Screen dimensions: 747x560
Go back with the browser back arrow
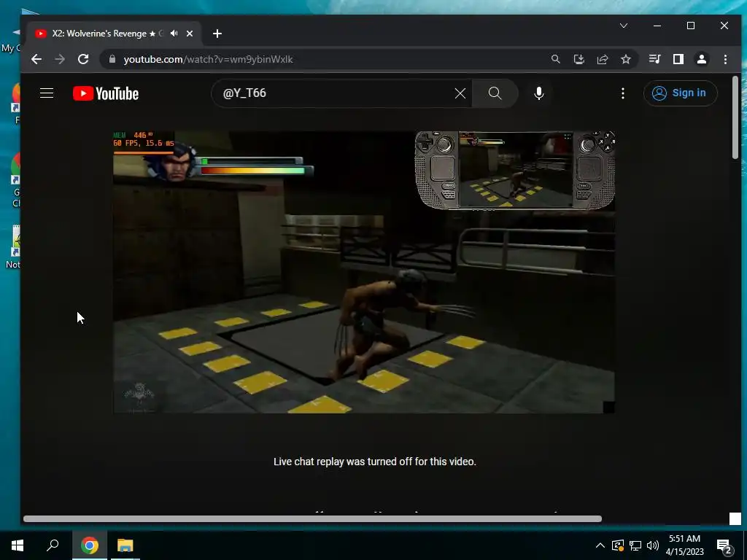pos(36,59)
